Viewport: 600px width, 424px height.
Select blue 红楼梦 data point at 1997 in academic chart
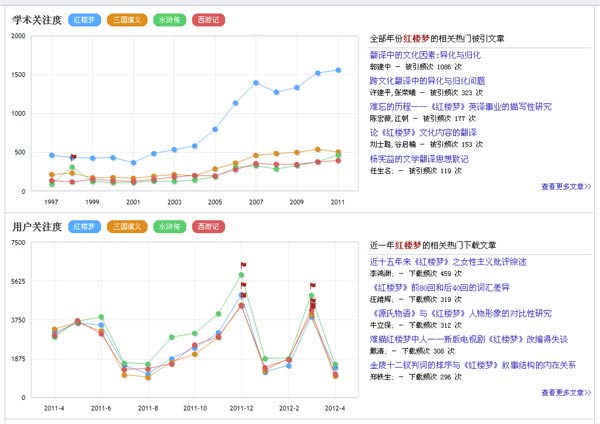[x=52, y=155]
